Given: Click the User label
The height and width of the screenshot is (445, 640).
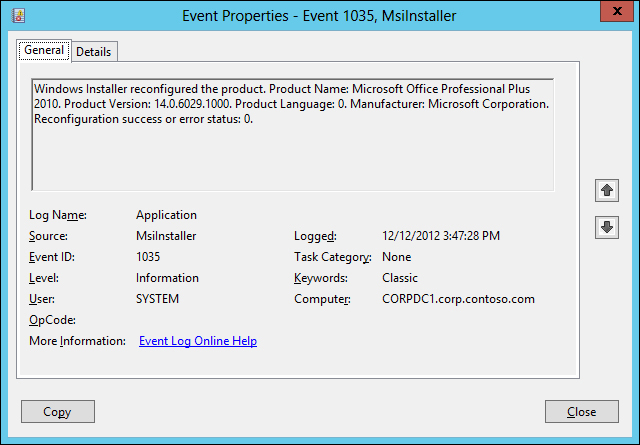Looking at the screenshot, I should click(x=42, y=299).
